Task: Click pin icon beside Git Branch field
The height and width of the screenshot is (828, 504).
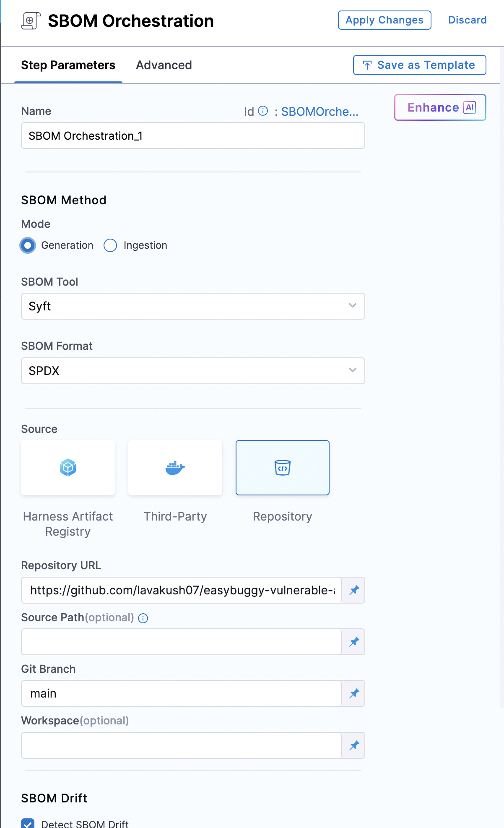Action: [x=354, y=693]
